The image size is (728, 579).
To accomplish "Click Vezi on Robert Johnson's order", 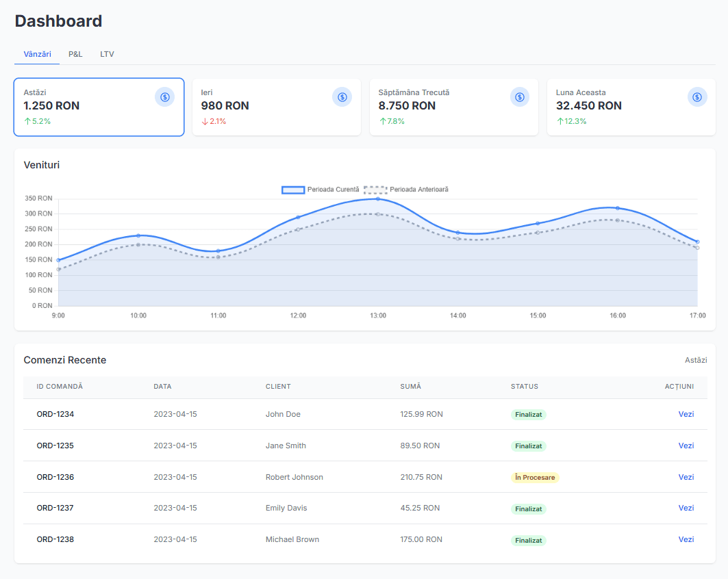I will coord(686,477).
